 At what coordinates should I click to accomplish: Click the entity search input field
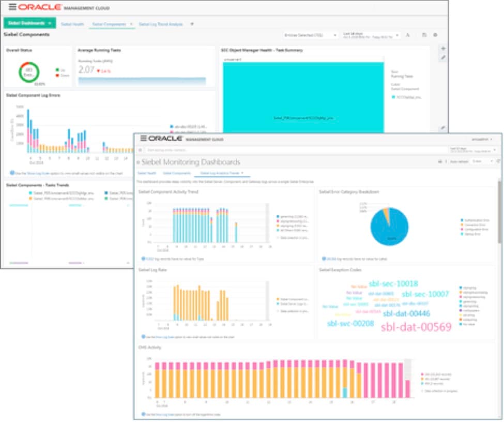point(296,150)
